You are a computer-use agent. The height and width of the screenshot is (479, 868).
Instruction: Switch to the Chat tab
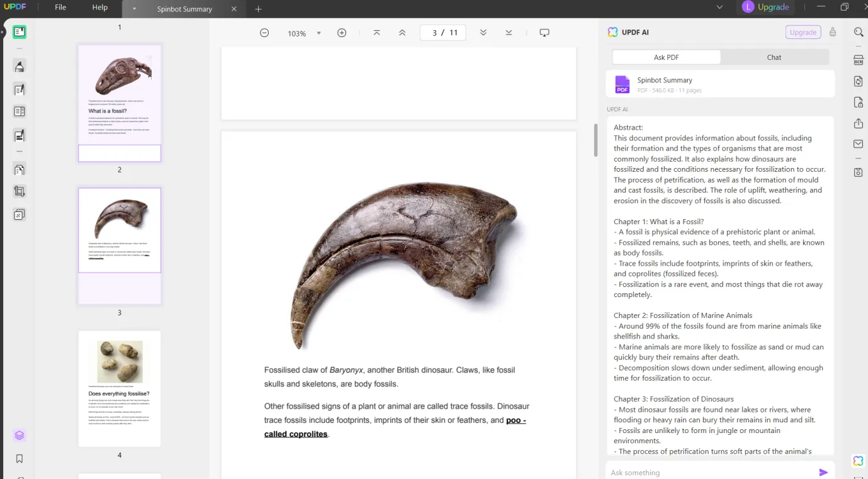coord(774,57)
